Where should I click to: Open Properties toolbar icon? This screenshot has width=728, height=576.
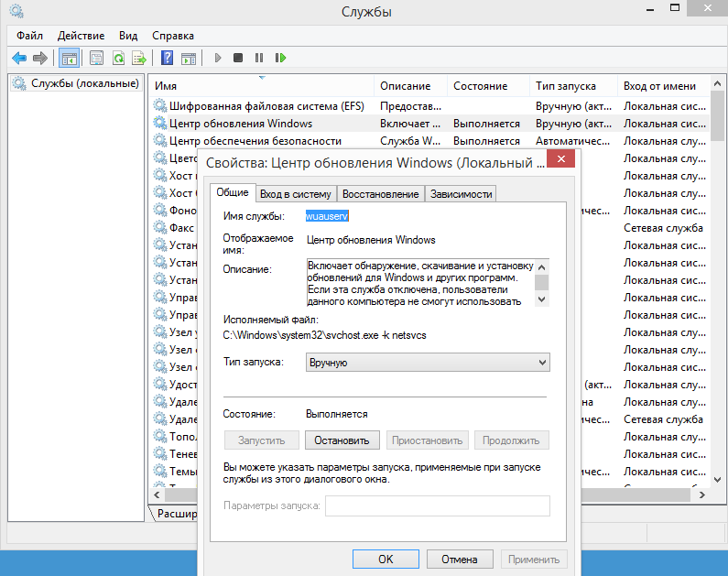(96, 58)
